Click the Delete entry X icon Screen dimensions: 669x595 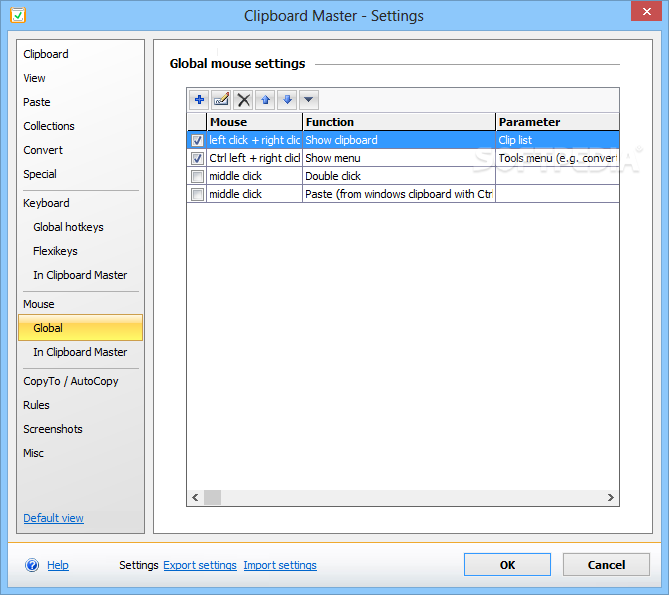(243, 100)
